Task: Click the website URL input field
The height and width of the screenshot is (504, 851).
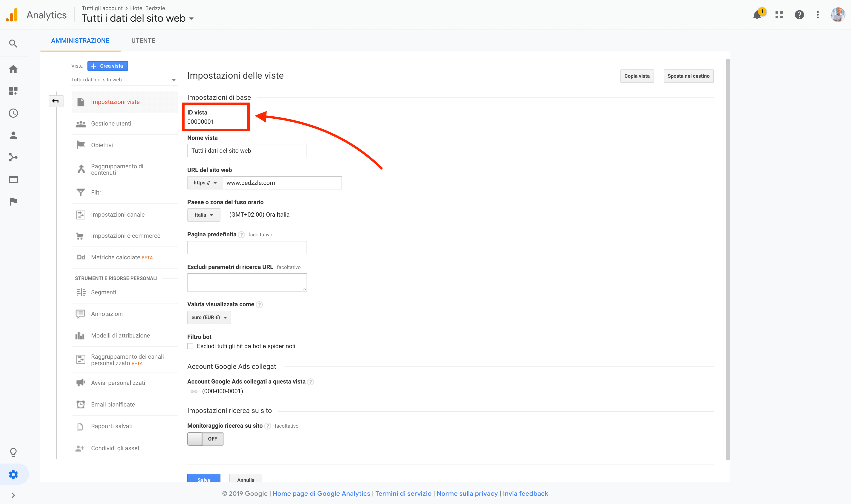Action: [282, 183]
